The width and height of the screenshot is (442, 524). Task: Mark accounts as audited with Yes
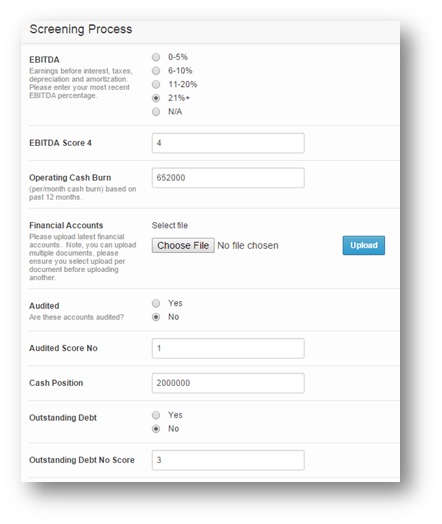[156, 303]
